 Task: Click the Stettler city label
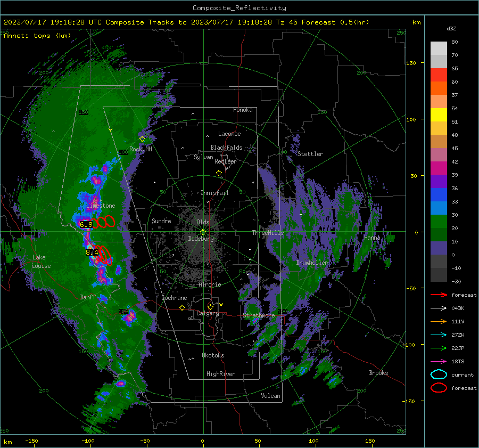[x=310, y=154]
